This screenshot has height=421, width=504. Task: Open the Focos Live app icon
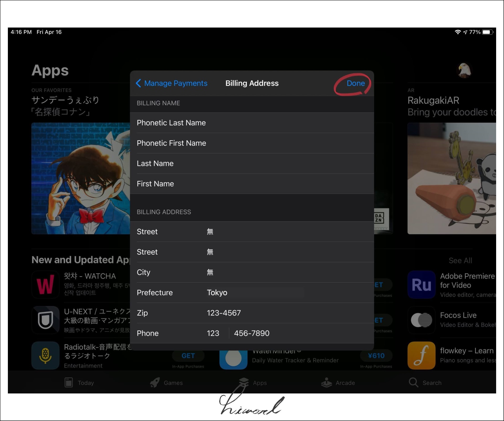422,320
